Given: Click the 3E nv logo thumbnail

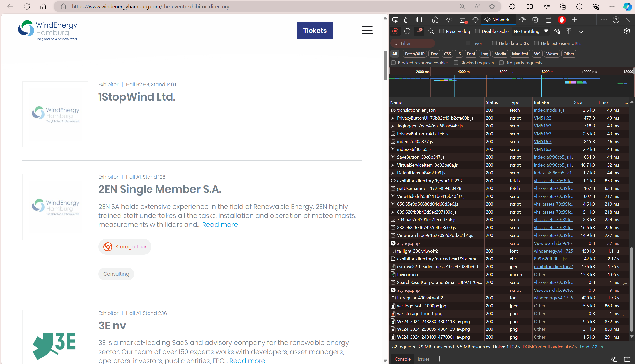Looking at the screenshot, I should (x=55, y=337).
